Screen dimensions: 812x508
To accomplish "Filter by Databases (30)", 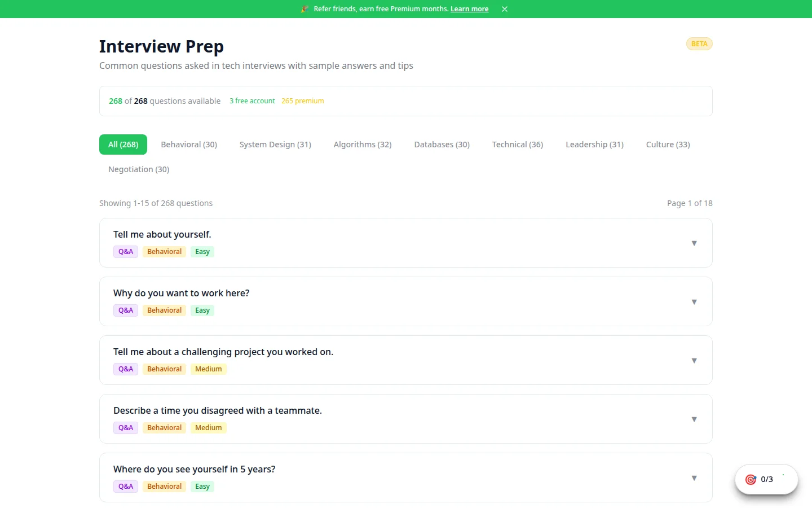I will tap(442, 144).
